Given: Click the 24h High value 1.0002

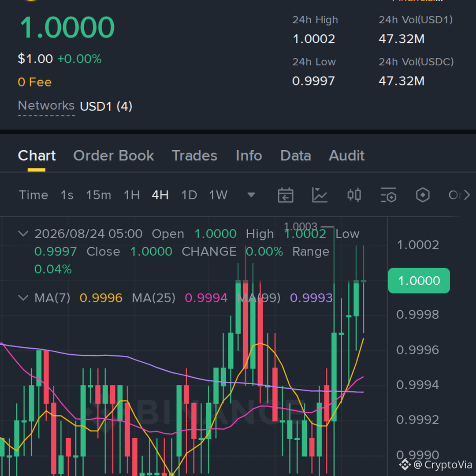Looking at the screenshot, I should [x=314, y=39].
